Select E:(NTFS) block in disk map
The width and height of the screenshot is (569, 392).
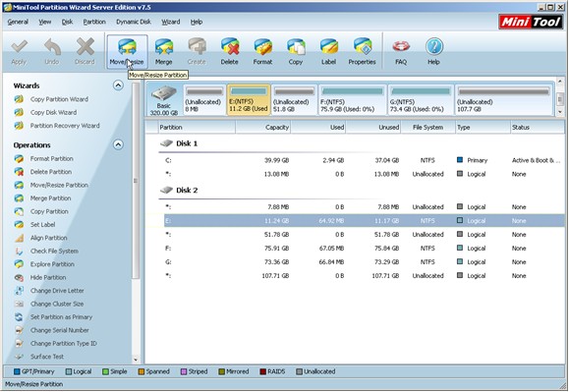click(x=249, y=100)
